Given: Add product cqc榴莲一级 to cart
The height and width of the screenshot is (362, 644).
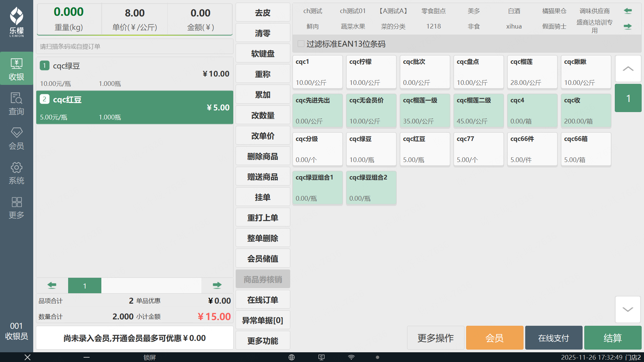Looking at the screenshot, I should (x=425, y=111).
